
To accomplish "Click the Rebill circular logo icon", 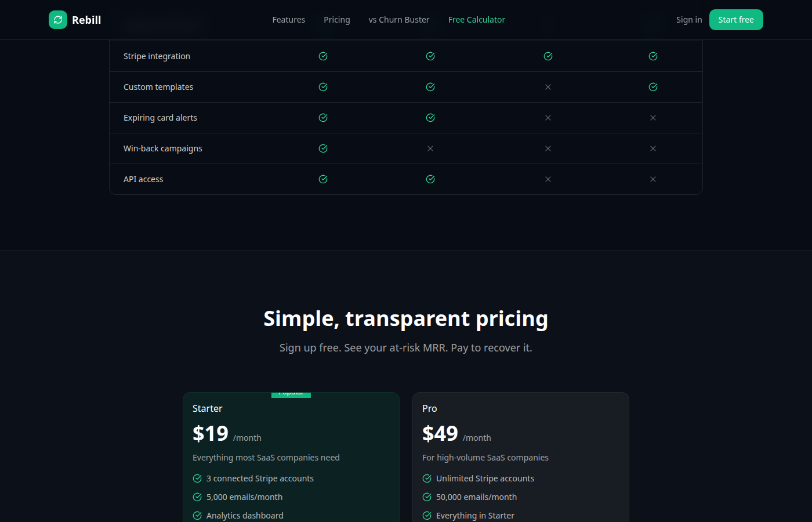I will pos(57,19).
